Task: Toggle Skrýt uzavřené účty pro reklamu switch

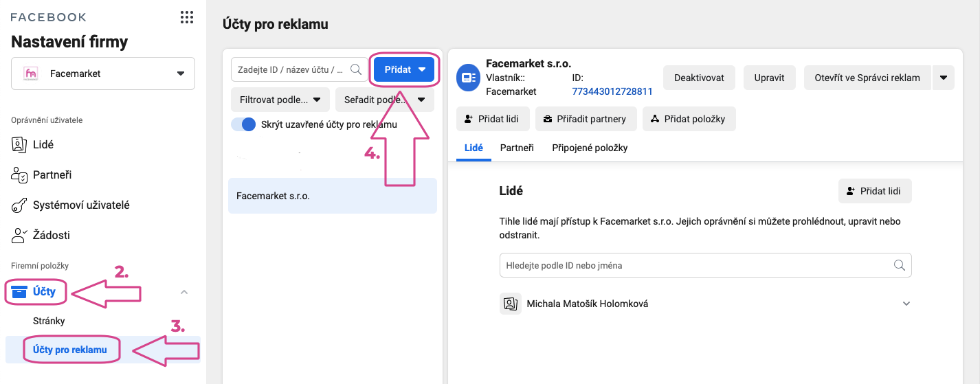Action: 243,124
